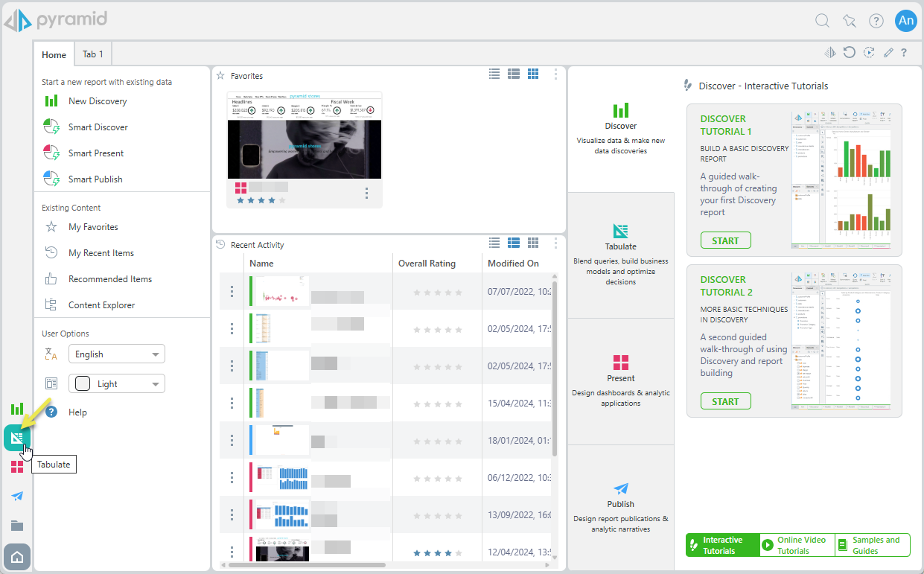Open the English language dropdown
Screen dimensions: 924x574
117,354
